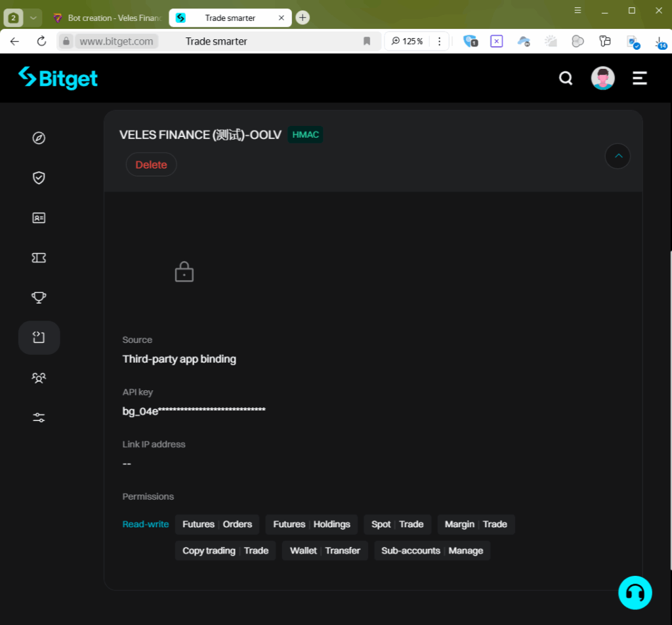Select the coupon ticket icon in sidebar
The width and height of the screenshot is (672, 625).
coord(39,258)
